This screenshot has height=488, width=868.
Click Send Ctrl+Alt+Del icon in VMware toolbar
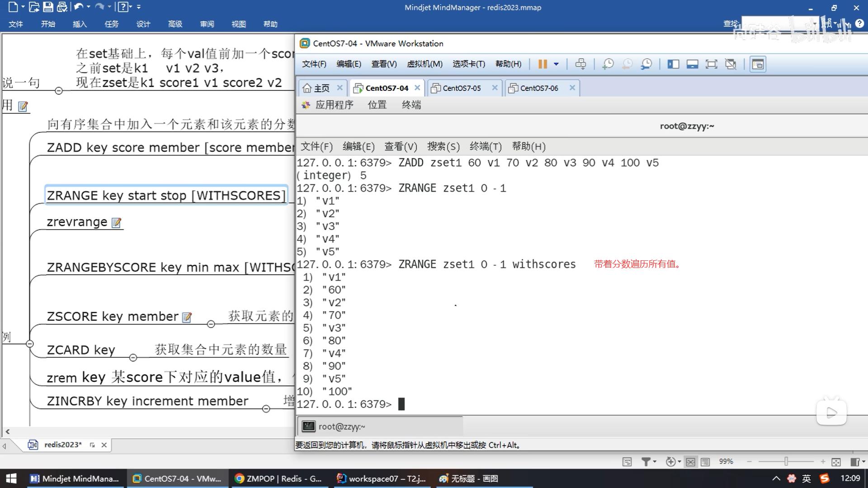click(580, 64)
